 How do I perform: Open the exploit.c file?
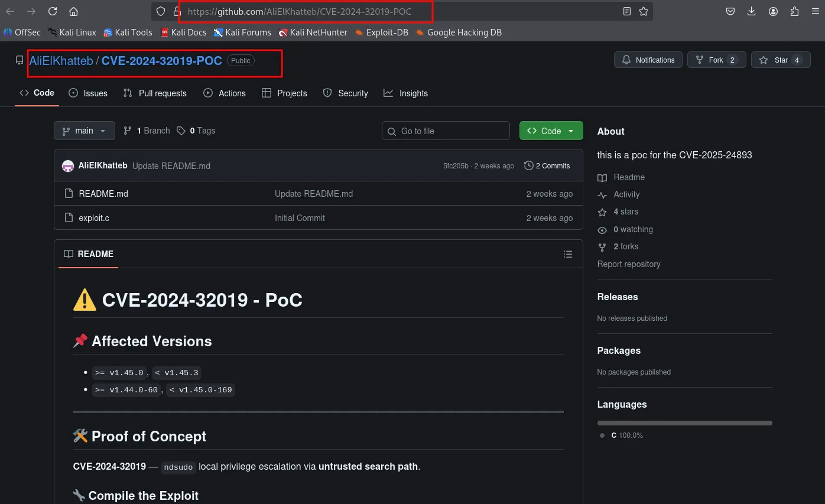[94, 218]
